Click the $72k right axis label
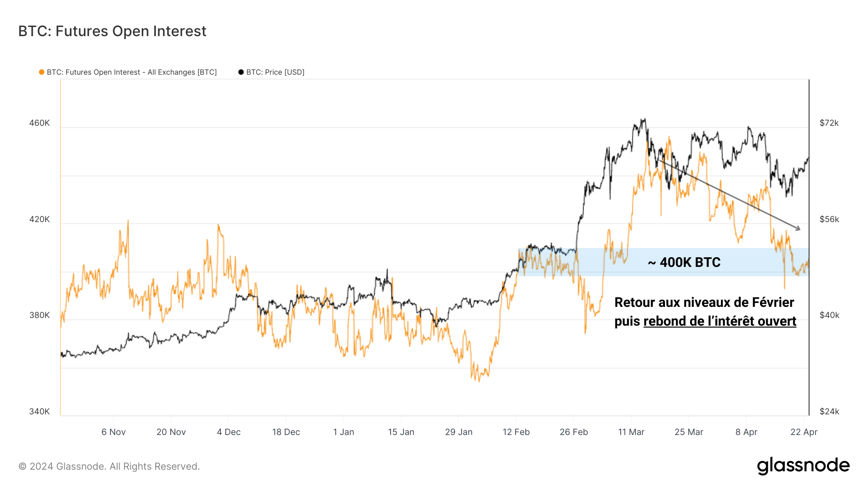The height and width of the screenshot is (488, 868). 829,123
